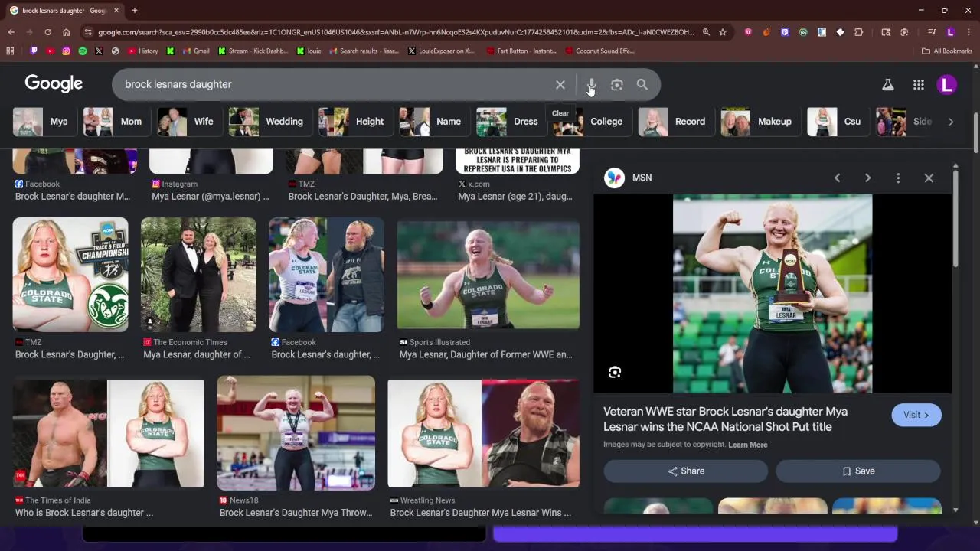The width and height of the screenshot is (980, 551).
Task: Open the Twitch bookmark icon
Action: click(x=34, y=51)
